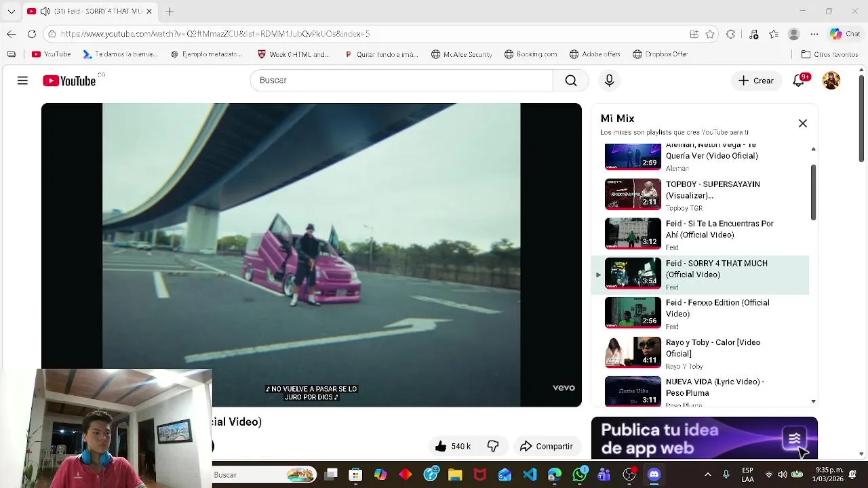Open the Booking.com bookmark
This screenshot has height=488, width=868.
531,54
